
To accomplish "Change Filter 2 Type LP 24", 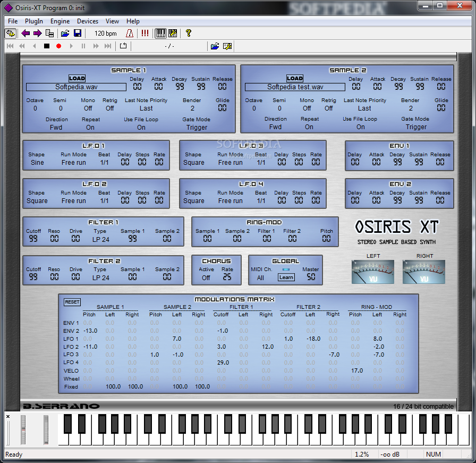I will coord(101,278).
